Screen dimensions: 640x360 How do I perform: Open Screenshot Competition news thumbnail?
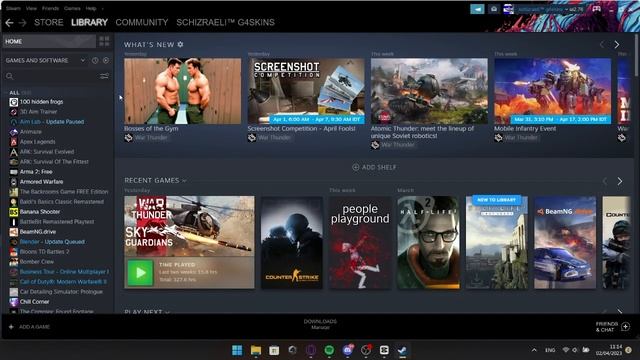click(x=306, y=91)
